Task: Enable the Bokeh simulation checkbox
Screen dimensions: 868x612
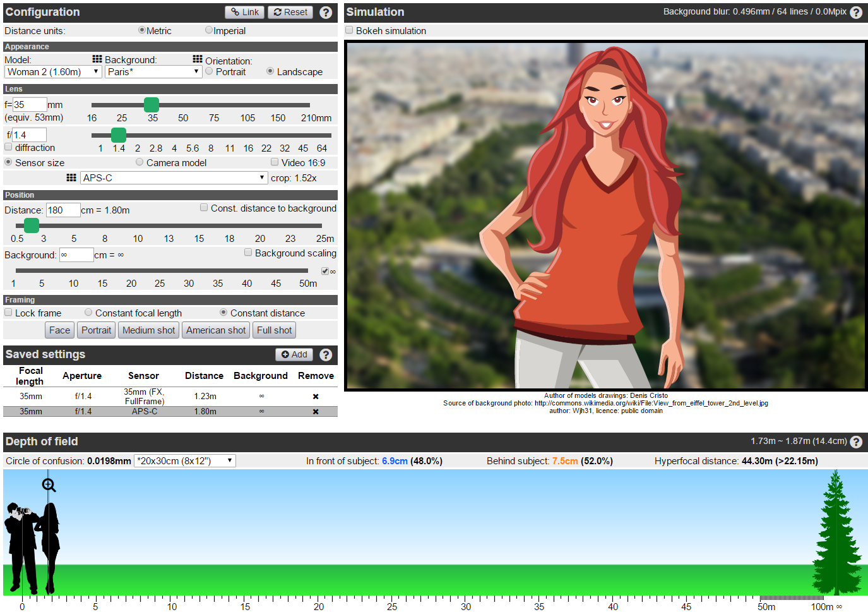Action: (349, 30)
